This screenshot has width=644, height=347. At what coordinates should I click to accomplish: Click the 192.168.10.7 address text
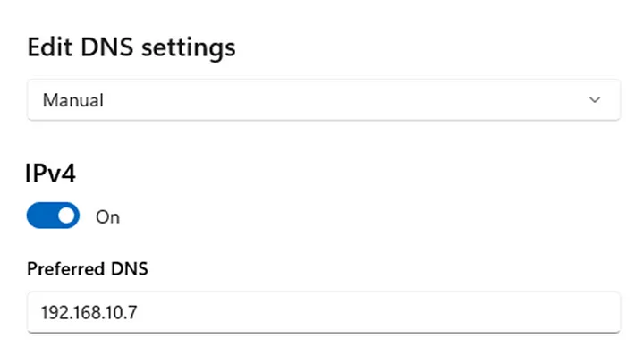click(x=89, y=312)
